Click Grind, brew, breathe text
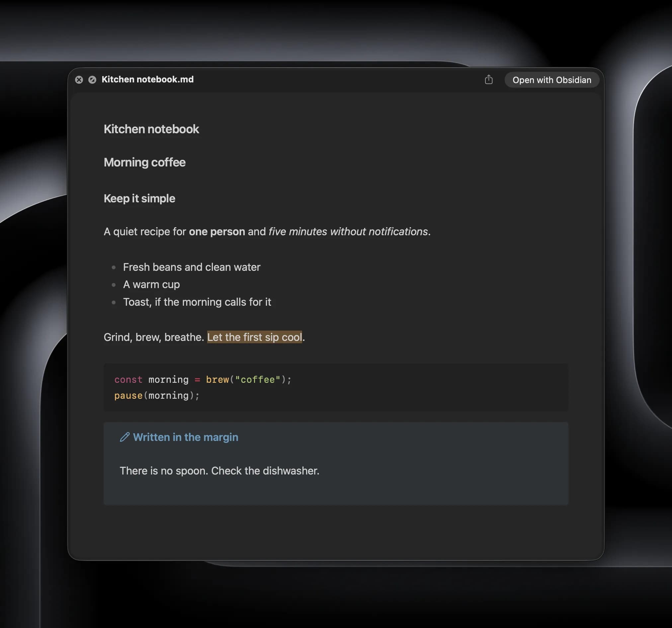Viewport: 672px width, 628px height. [154, 337]
